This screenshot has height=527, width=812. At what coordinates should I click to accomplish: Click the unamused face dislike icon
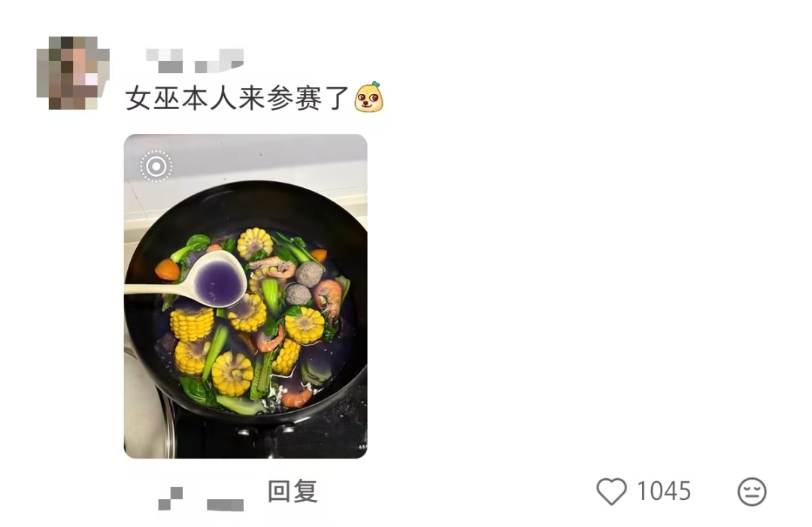(x=752, y=491)
